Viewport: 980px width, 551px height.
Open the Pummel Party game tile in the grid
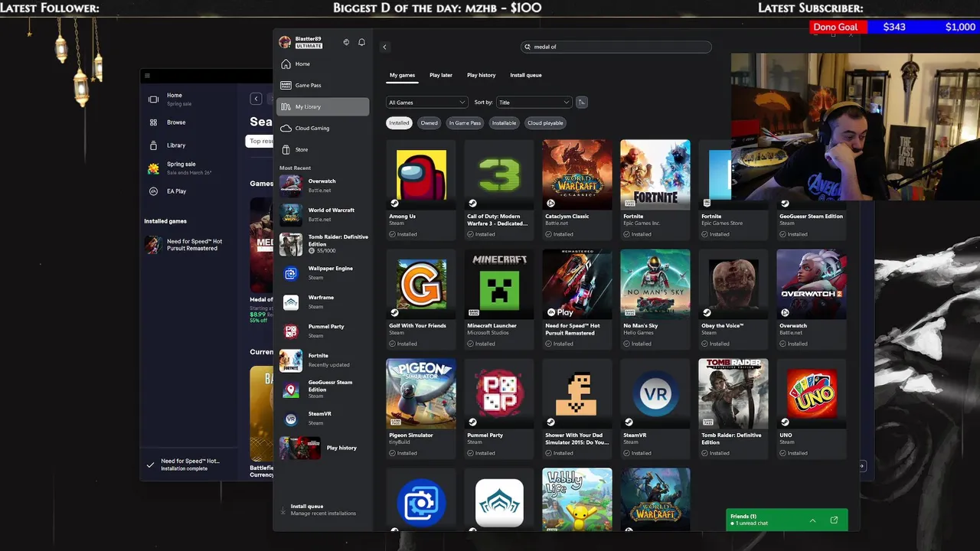coord(499,408)
